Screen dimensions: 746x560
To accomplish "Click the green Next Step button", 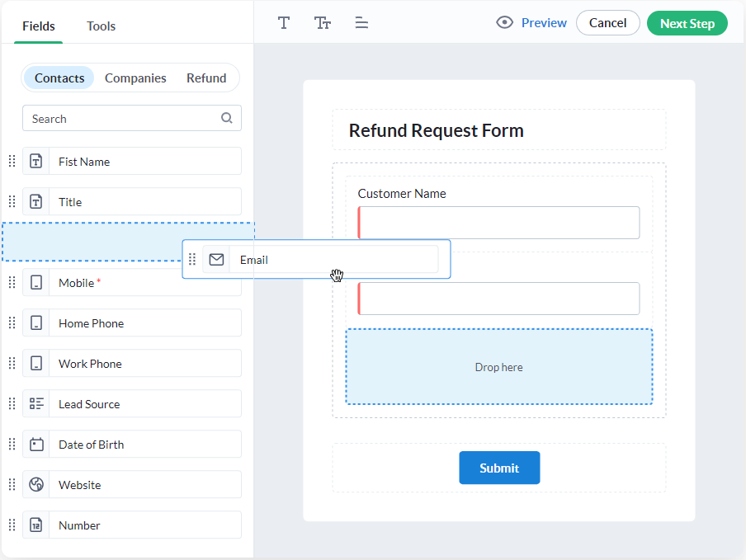I will point(687,23).
